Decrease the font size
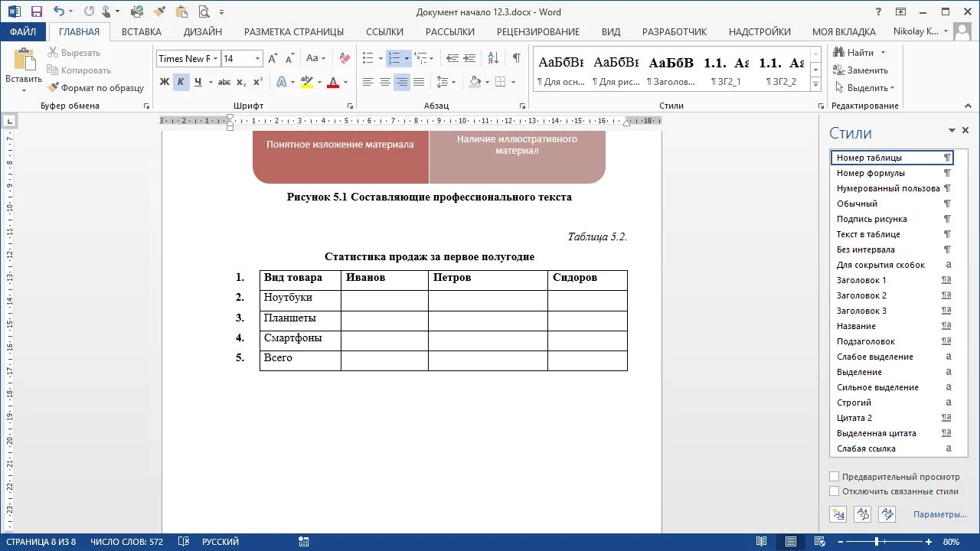 click(289, 59)
